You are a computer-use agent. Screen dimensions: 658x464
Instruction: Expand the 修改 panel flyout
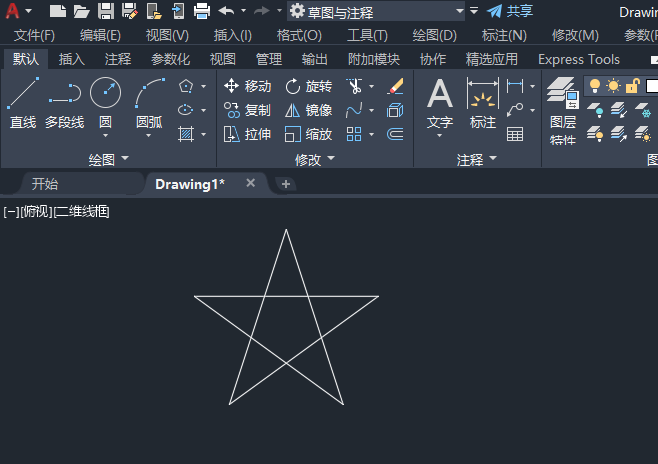pyautogui.click(x=315, y=159)
